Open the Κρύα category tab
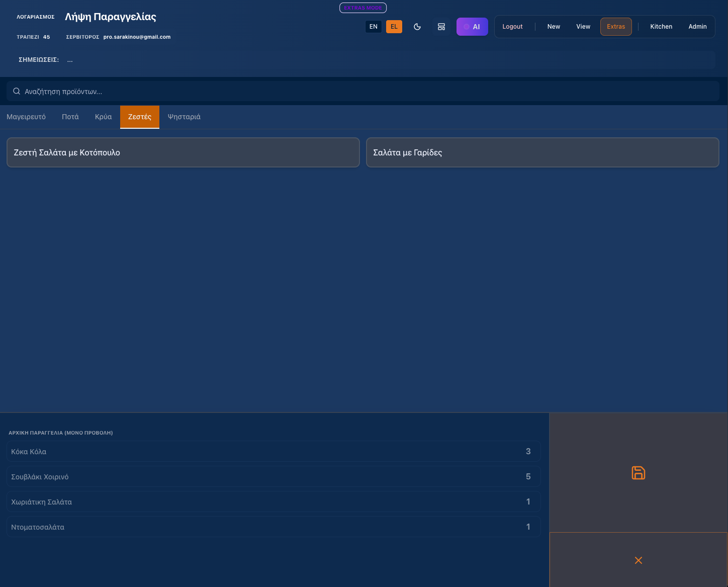Screen dimensions: 728x587 pos(104,117)
